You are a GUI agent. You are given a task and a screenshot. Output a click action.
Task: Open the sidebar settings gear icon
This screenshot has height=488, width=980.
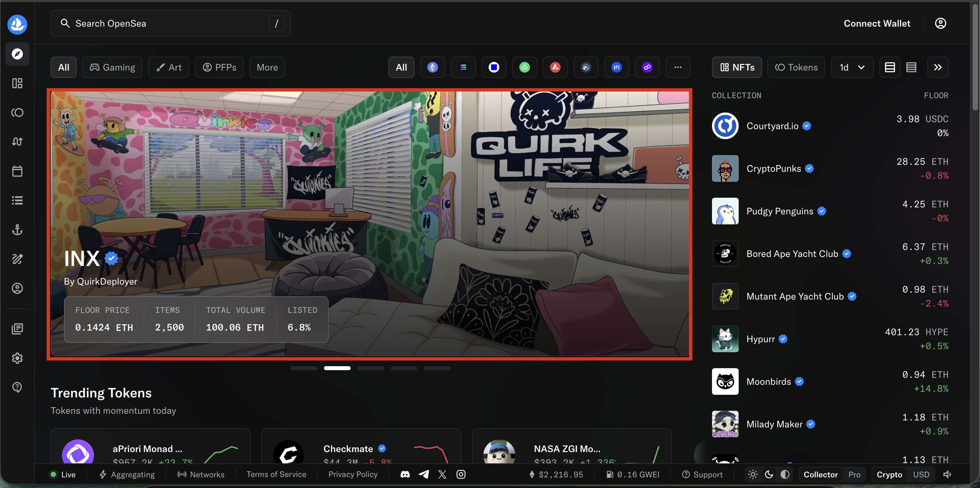point(17,358)
